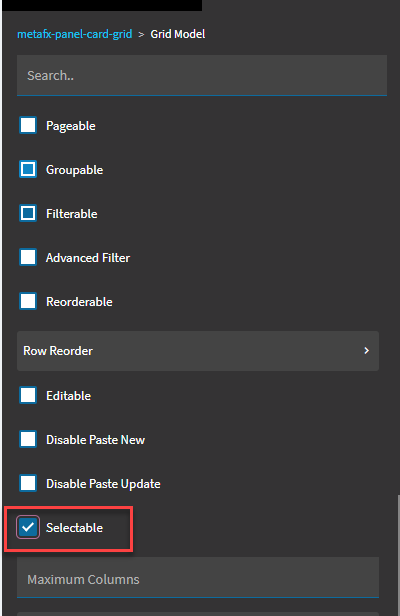Open the Row Reorder chevron arrow
Viewport: 400px width, 616px height.
click(x=366, y=350)
